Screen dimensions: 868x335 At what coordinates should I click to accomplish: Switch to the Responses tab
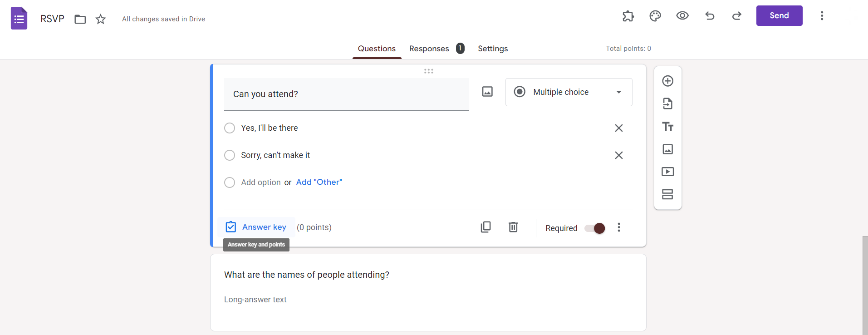429,49
